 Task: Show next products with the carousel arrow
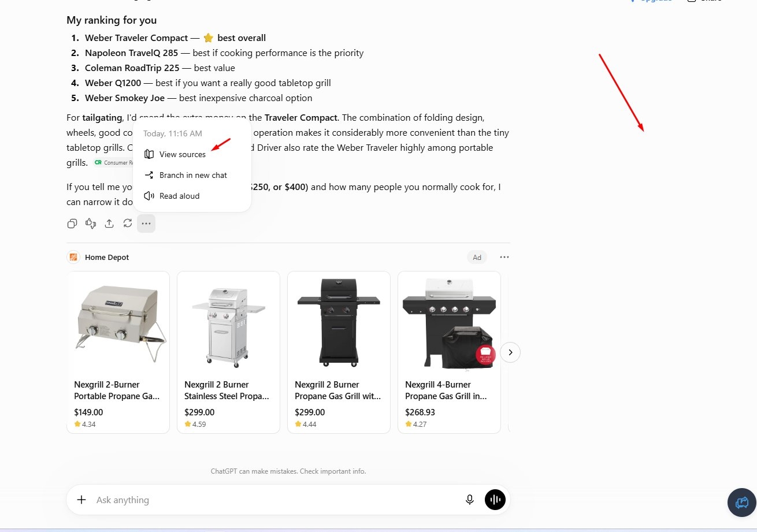click(x=510, y=352)
